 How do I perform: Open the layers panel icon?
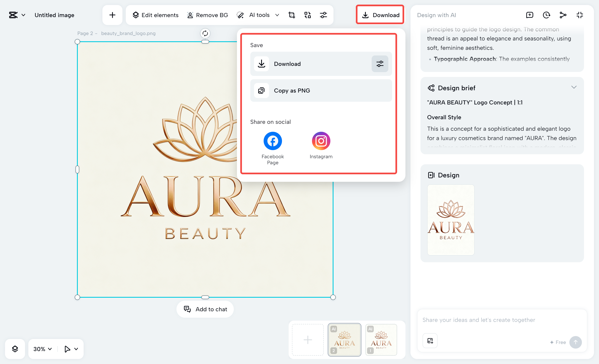pyautogui.click(x=15, y=349)
